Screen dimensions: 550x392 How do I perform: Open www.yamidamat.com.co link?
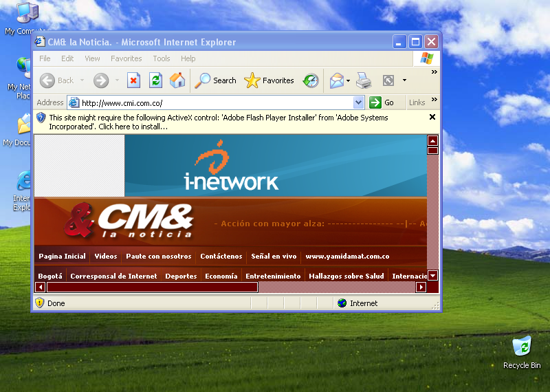[347, 257]
